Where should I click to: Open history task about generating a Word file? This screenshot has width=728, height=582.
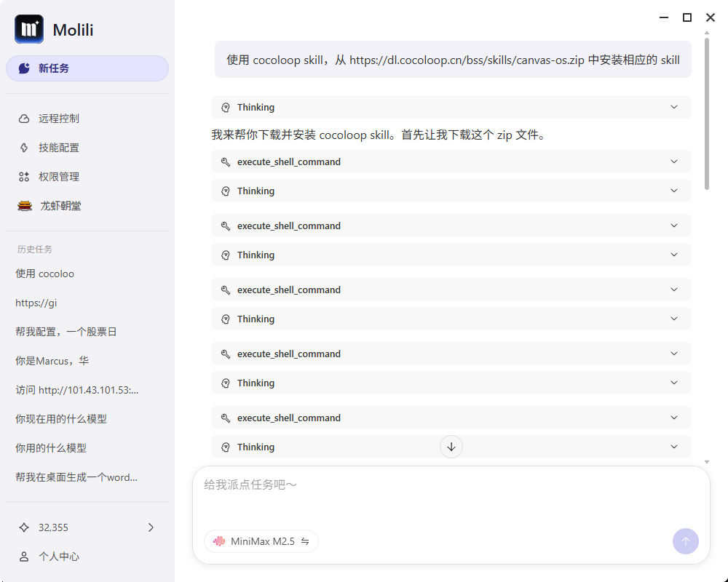(76, 477)
